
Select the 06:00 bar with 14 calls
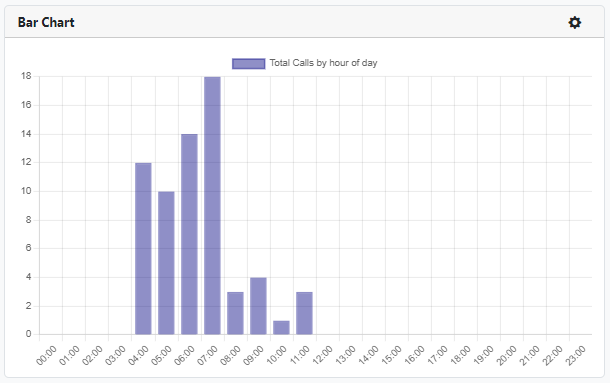click(189, 234)
